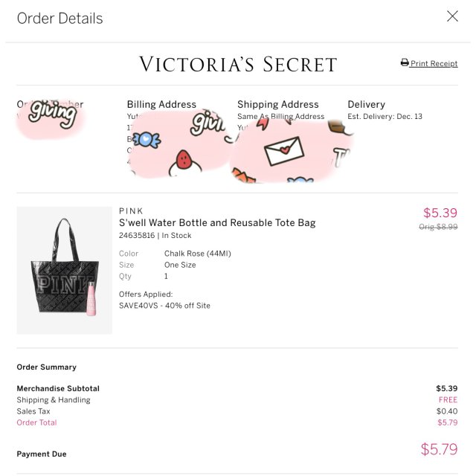Image resolution: width=476 pixels, height=476 pixels.
Task: Click the Victoria's Secret logo
Action: [x=238, y=65]
